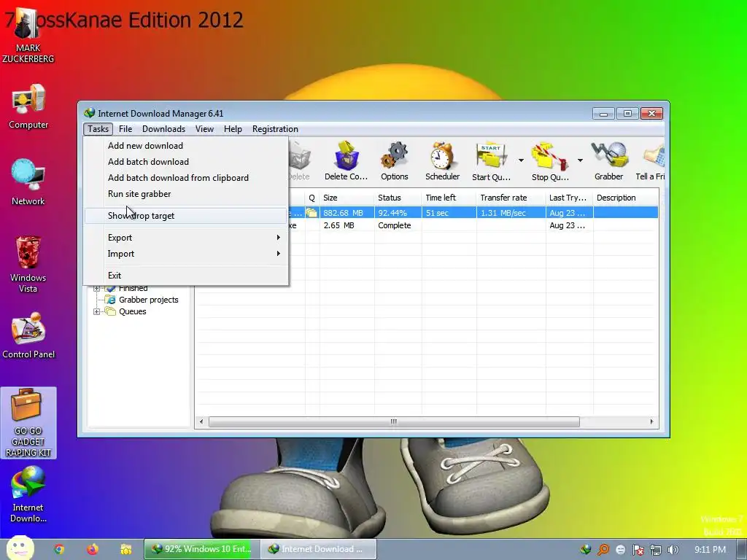Select Run site grabber
Screen dimensions: 747x560
[186, 194]
